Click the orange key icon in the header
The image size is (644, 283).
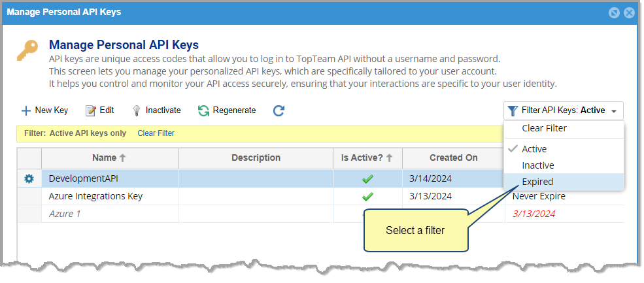[x=27, y=50]
